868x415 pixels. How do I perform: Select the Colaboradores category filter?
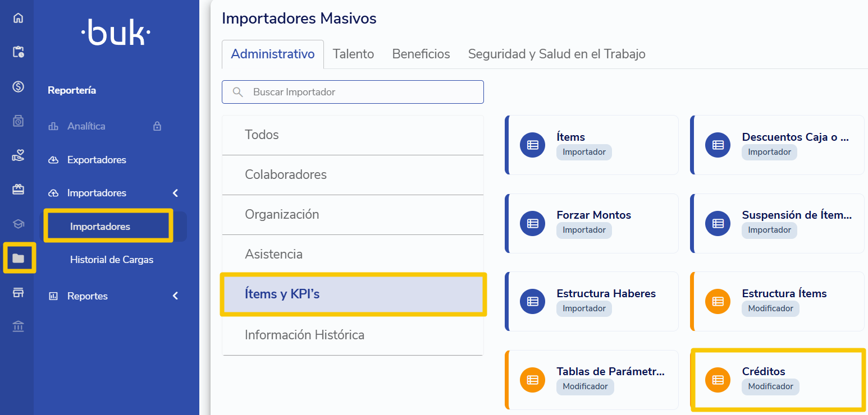[353, 175]
